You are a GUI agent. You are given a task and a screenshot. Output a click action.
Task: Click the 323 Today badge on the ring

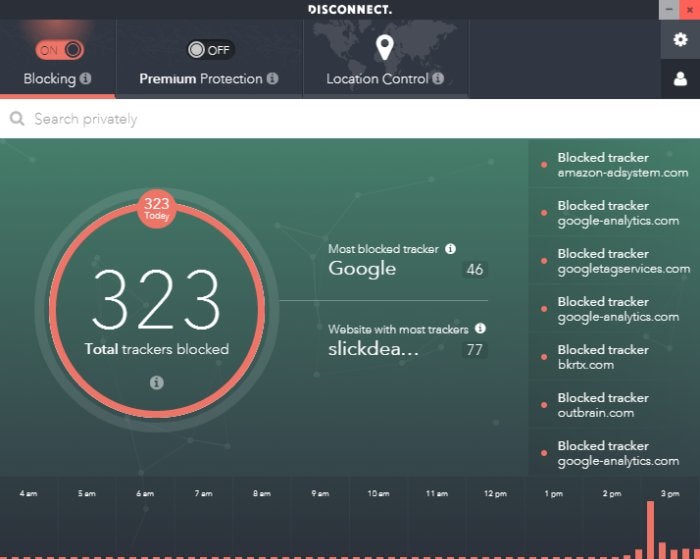[156, 209]
